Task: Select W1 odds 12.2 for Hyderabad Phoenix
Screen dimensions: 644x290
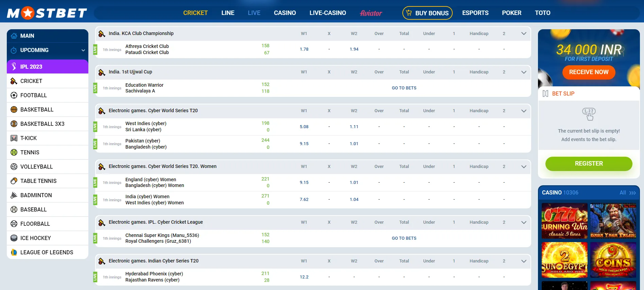Action: pos(304,277)
